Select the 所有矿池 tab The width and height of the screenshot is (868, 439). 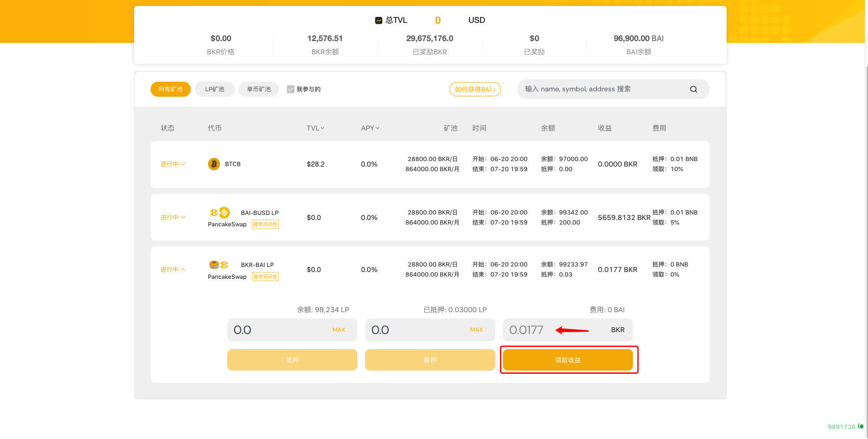pyautogui.click(x=170, y=89)
